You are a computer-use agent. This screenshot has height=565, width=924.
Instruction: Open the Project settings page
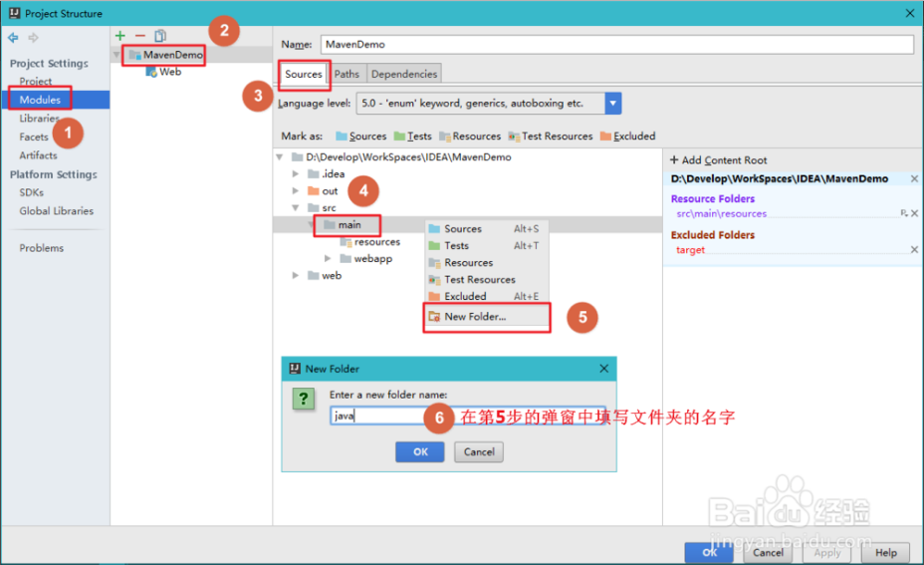pyautogui.click(x=36, y=82)
